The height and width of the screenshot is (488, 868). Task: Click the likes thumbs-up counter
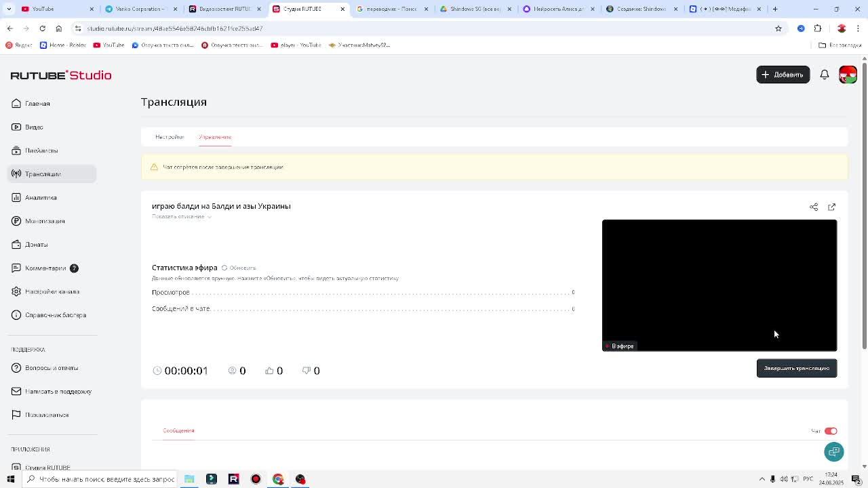click(274, 371)
